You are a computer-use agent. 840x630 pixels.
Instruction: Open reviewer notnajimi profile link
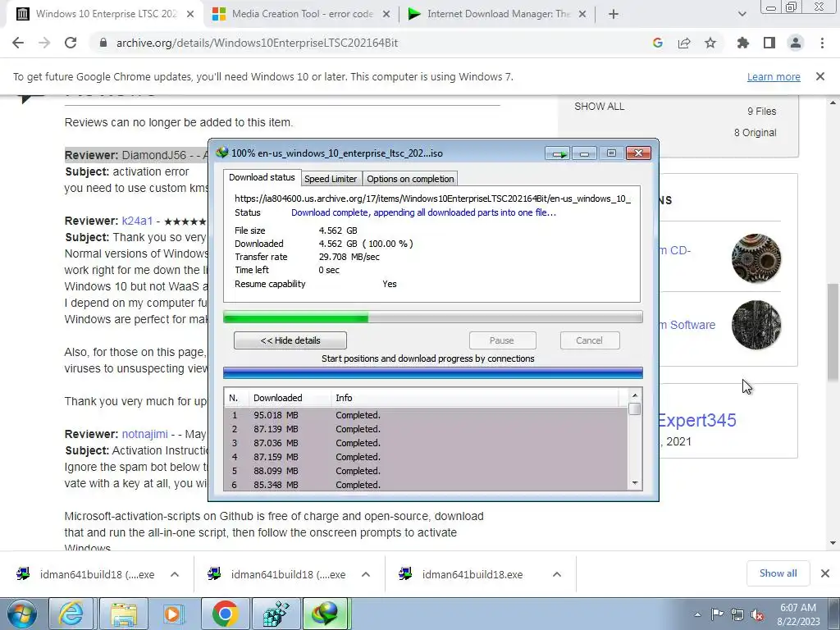[x=144, y=434]
